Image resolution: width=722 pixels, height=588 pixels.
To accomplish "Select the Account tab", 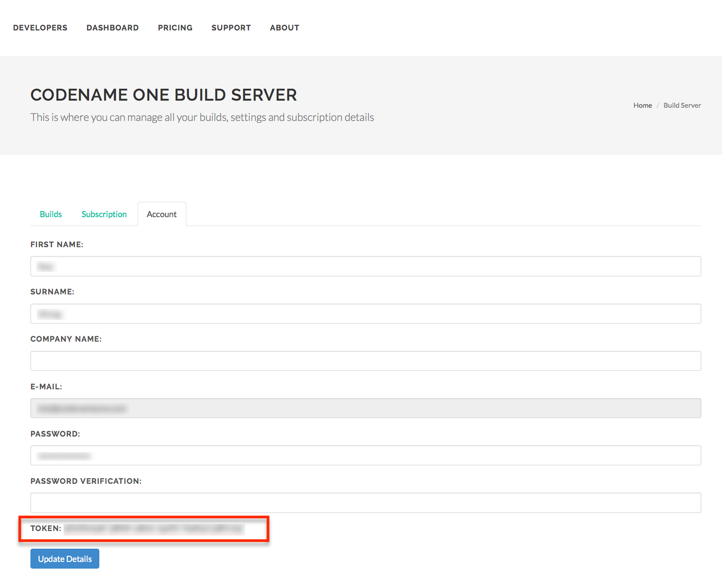I will (x=162, y=214).
